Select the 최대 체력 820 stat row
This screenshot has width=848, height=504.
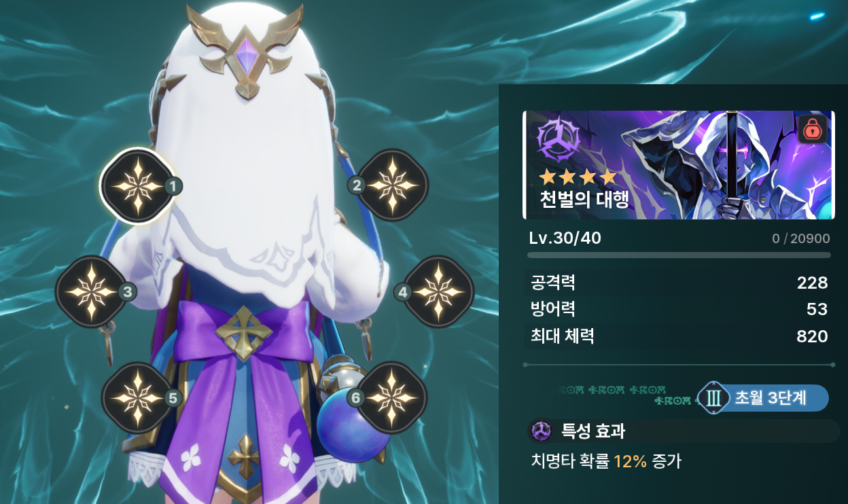point(679,336)
